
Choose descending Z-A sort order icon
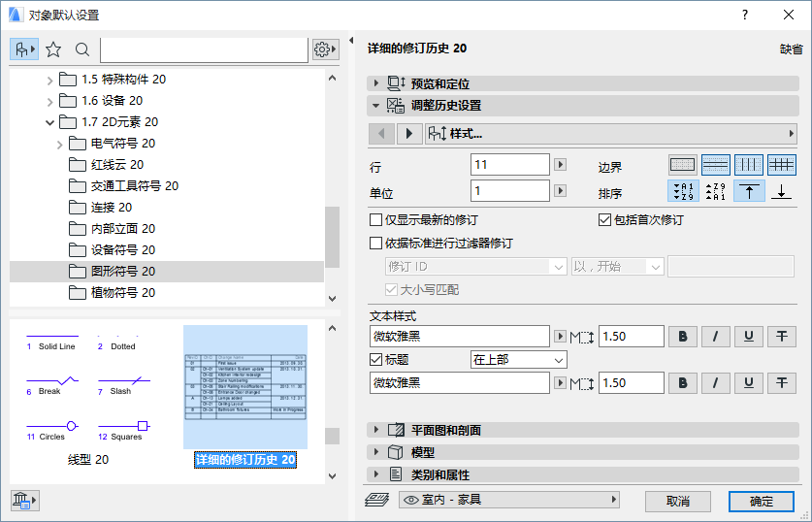(716, 191)
